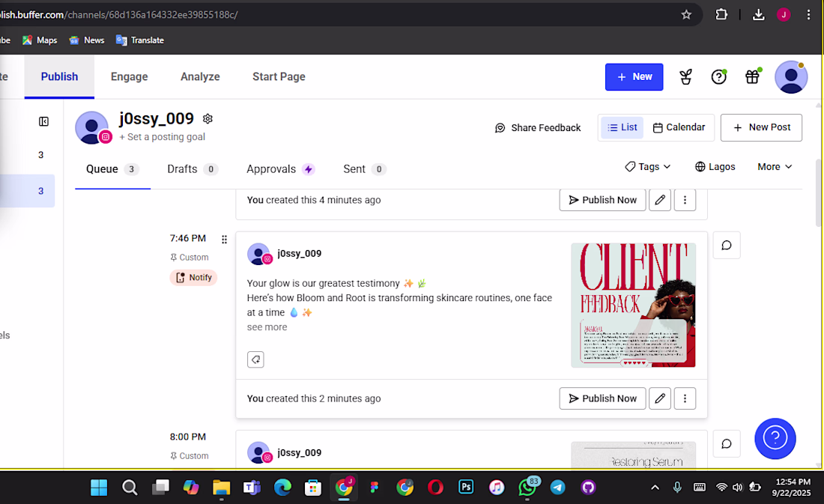Select the Approvals tab
The height and width of the screenshot is (504, 824).
pyautogui.click(x=281, y=169)
